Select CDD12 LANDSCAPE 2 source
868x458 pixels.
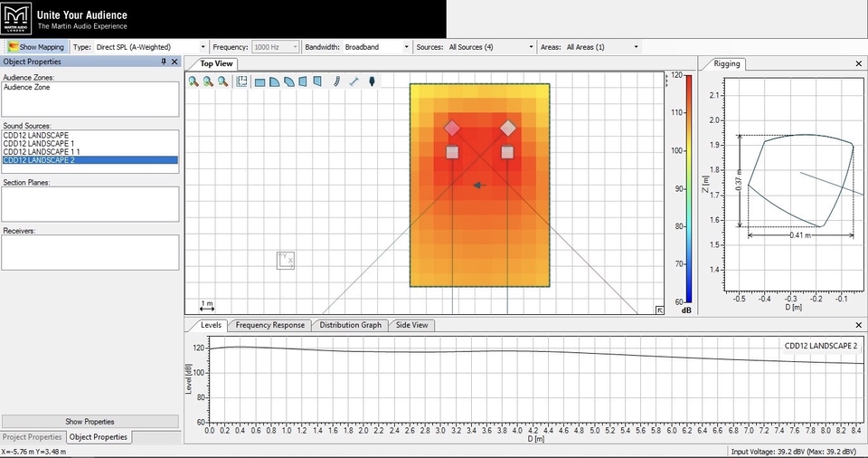pyautogui.click(x=90, y=160)
